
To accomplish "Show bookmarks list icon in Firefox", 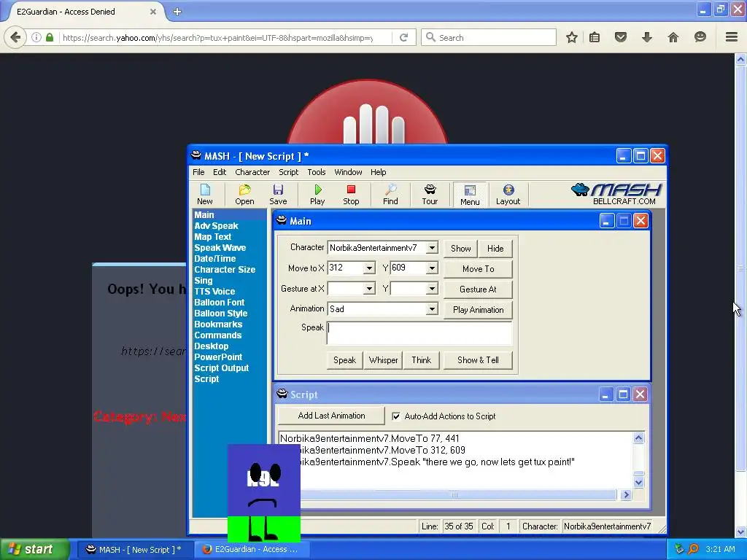I will pyautogui.click(x=595, y=37).
